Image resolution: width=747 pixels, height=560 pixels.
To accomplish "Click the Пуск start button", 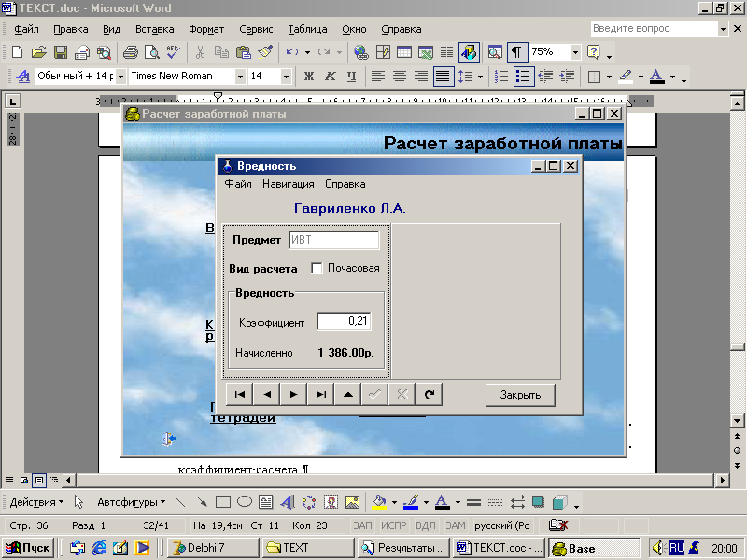I will [28, 548].
